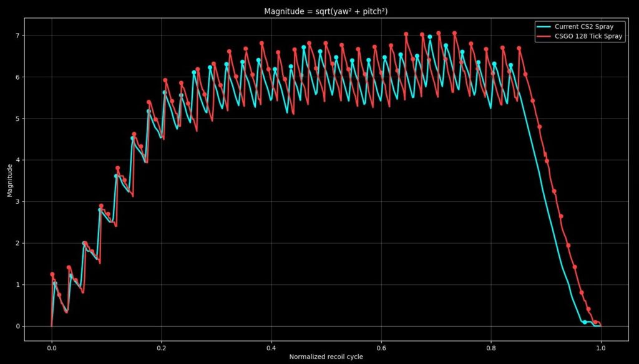This screenshot has width=639, height=364.
Task: Click the highest cyan marker near x=0.7
Action: pyautogui.click(x=430, y=37)
